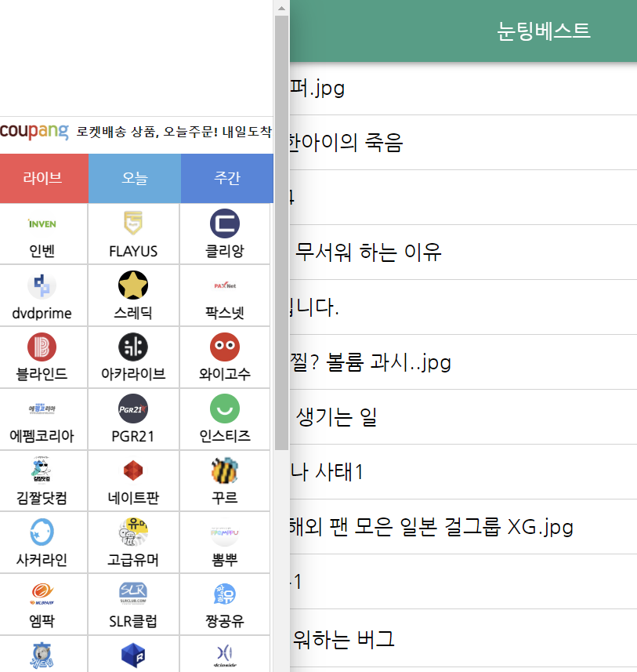Open the SLR클럽 icon
Image resolution: width=637 pixels, height=672 pixels.
click(x=133, y=593)
